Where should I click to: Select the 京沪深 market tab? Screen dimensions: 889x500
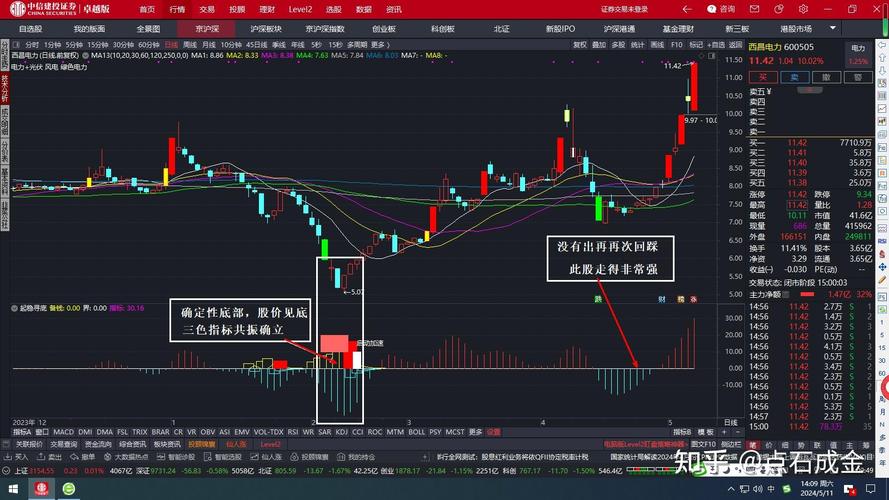pos(207,28)
